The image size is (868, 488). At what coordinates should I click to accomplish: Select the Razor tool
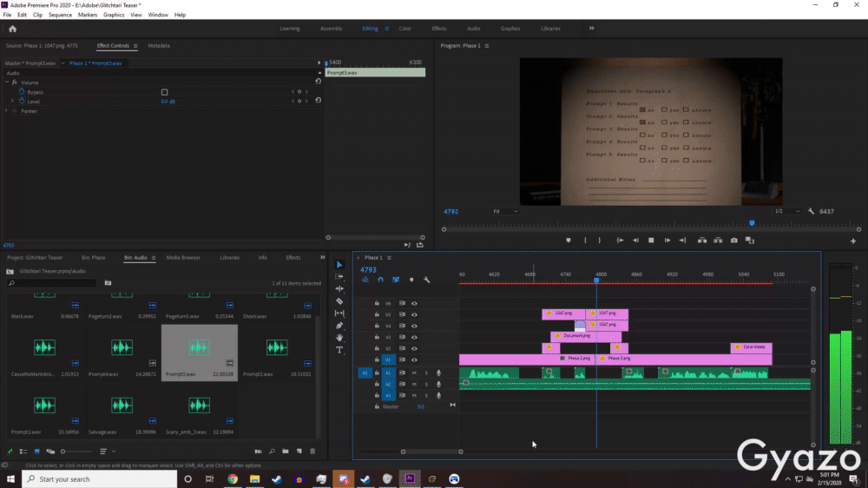point(339,300)
